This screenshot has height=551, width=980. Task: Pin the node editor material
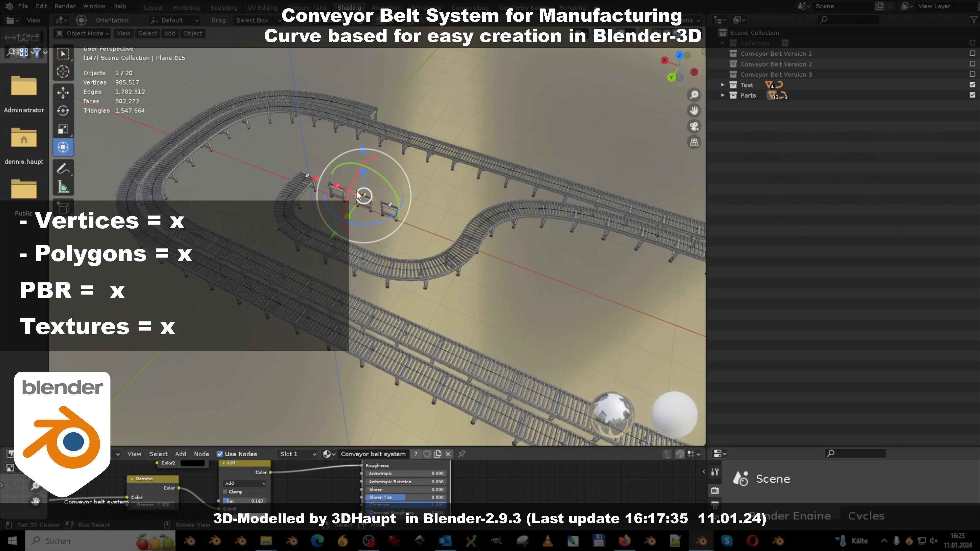click(x=461, y=454)
